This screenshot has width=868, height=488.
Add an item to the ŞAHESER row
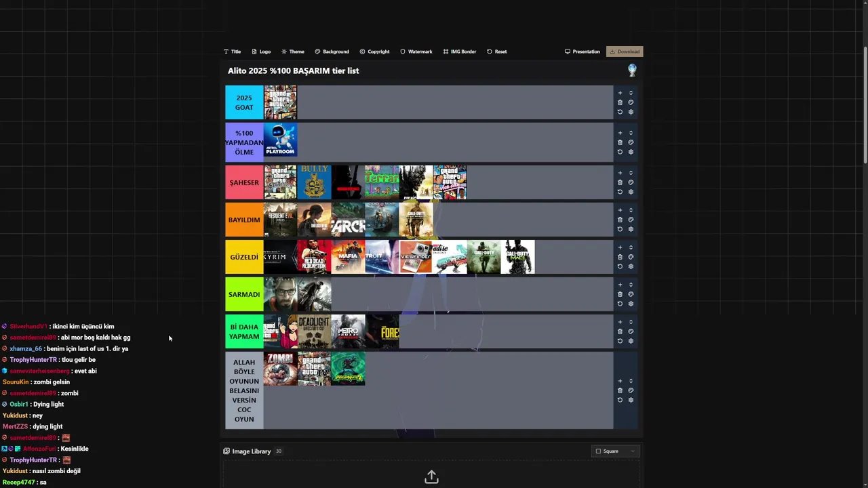tap(620, 173)
